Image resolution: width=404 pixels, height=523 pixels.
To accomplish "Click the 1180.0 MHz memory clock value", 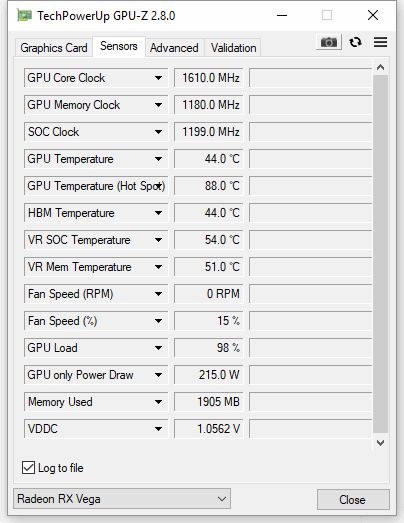I will click(209, 105).
